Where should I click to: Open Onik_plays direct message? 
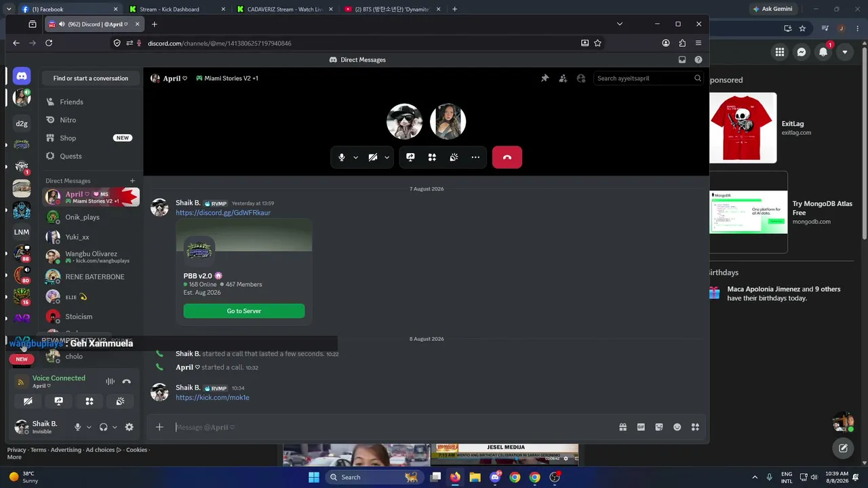coord(90,218)
